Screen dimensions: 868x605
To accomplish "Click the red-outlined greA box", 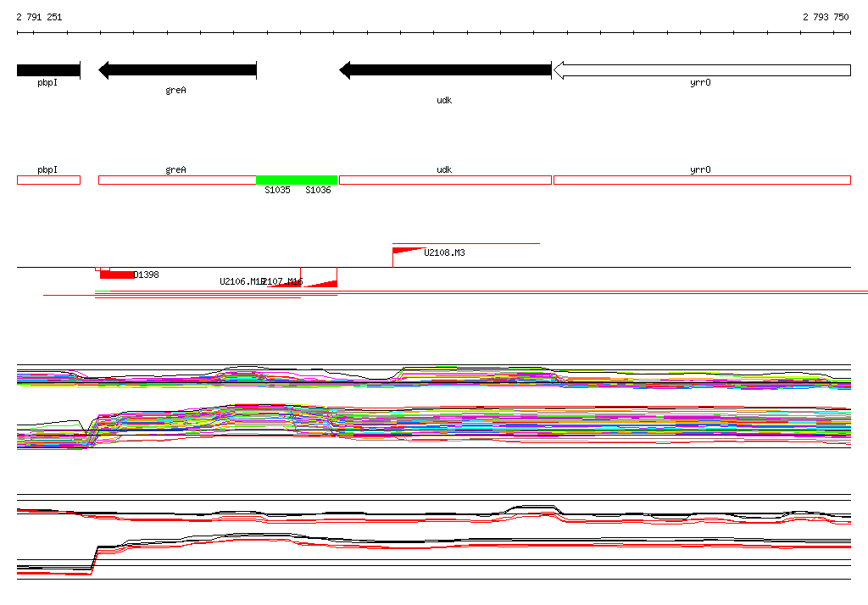I will 177,180.
